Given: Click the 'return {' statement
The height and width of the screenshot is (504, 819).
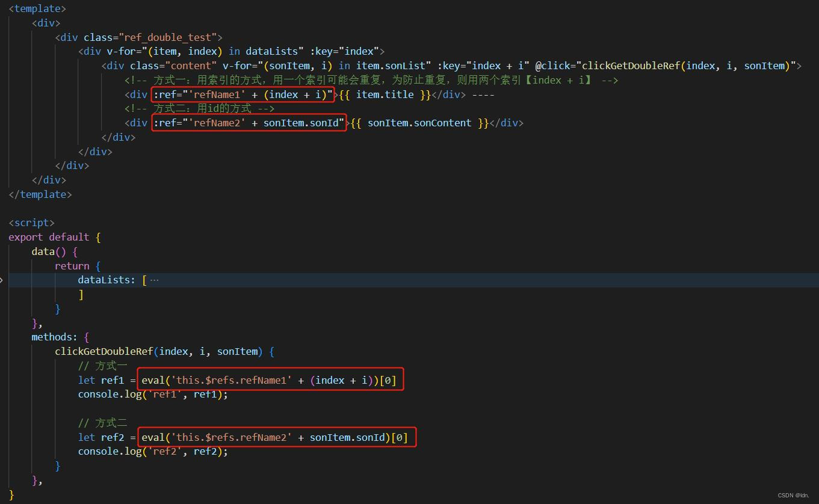Looking at the screenshot, I should (78, 266).
